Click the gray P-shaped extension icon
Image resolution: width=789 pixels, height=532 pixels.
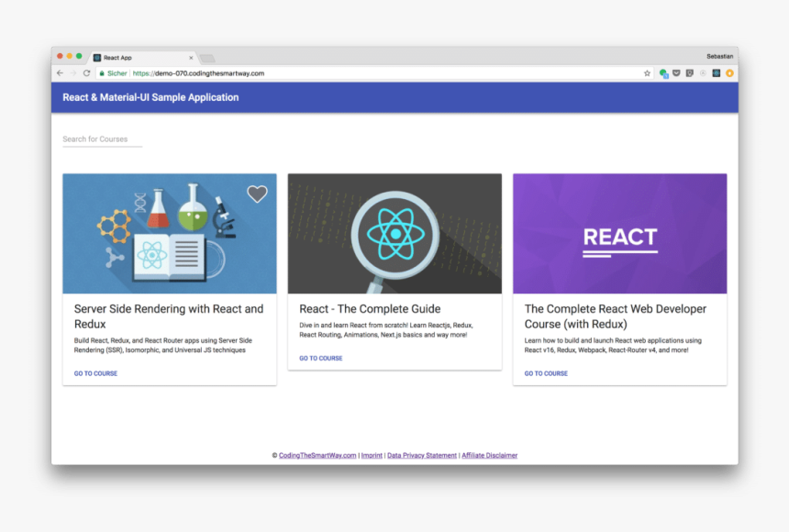(690, 73)
